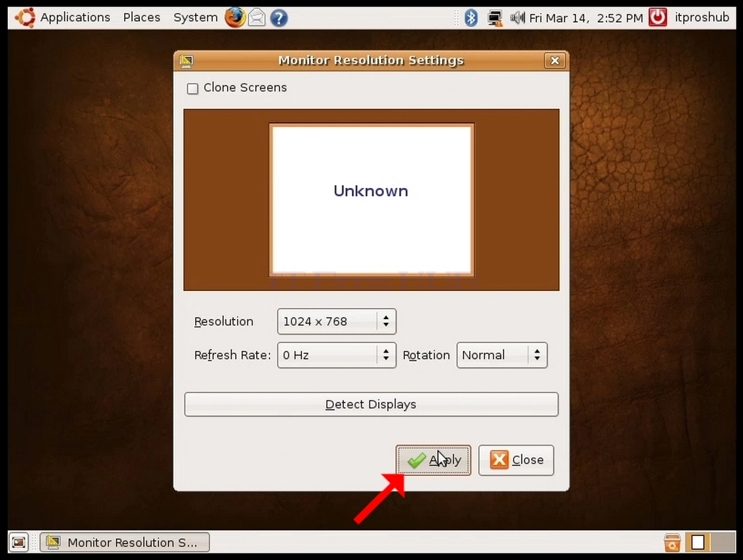
Task: Click the volume speaker icon
Action: [x=517, y=18]
